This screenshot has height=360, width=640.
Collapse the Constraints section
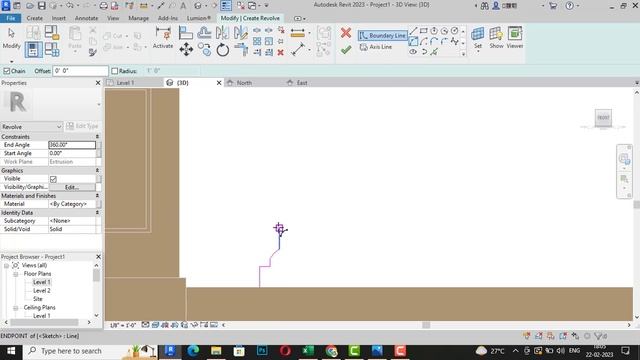pyautogui.click(x=97, y=137)
